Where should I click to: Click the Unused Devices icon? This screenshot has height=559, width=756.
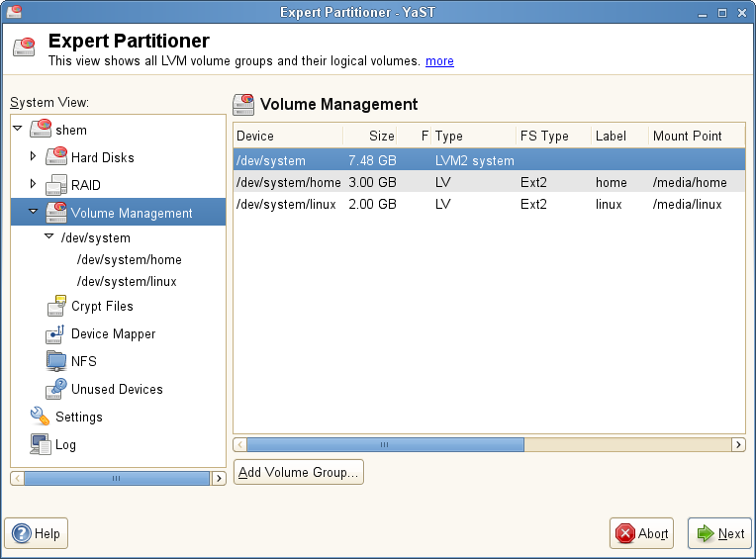(x=56, y=389)
